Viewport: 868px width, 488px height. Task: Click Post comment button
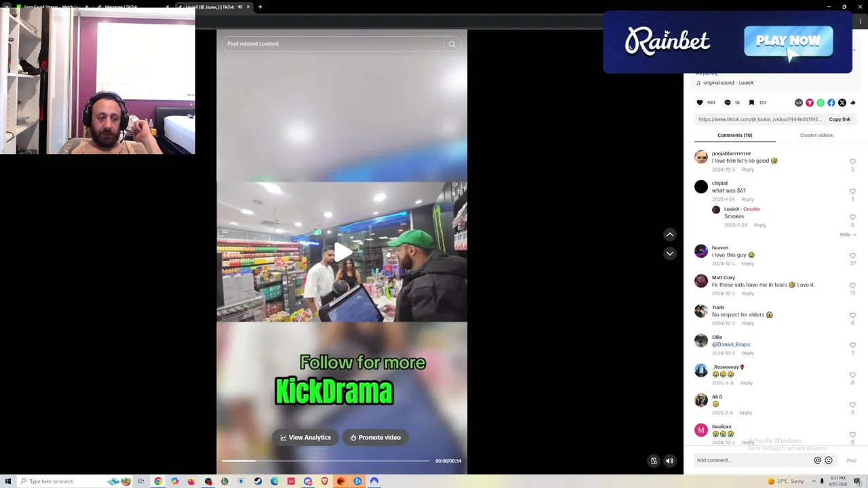click(851, 461)
